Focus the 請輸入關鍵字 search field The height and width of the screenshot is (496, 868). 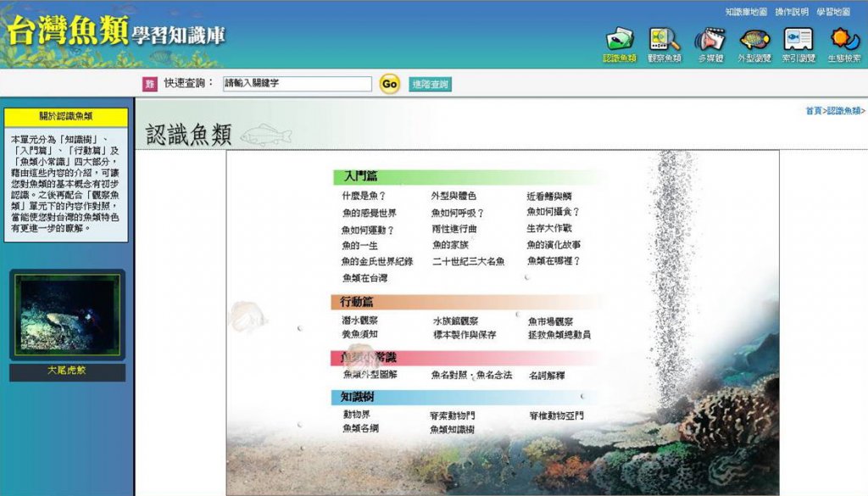coord(298,84)
